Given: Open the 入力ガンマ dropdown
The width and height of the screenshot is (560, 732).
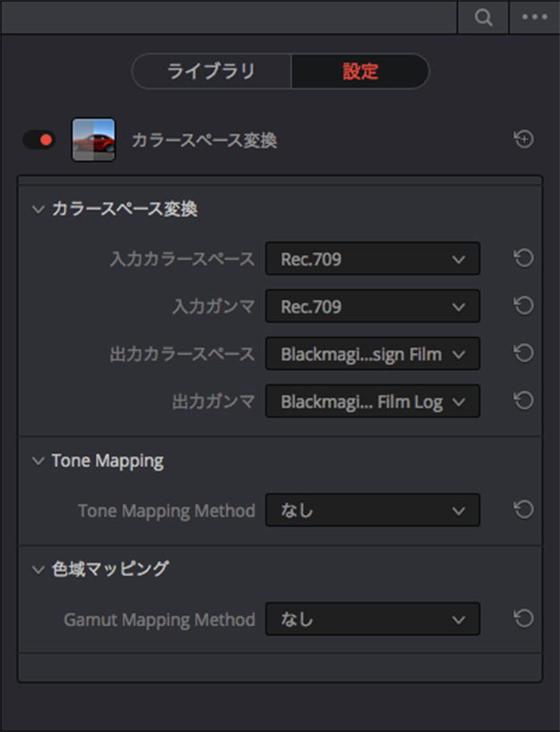Looking at the screenshot, I should point(372,306).
